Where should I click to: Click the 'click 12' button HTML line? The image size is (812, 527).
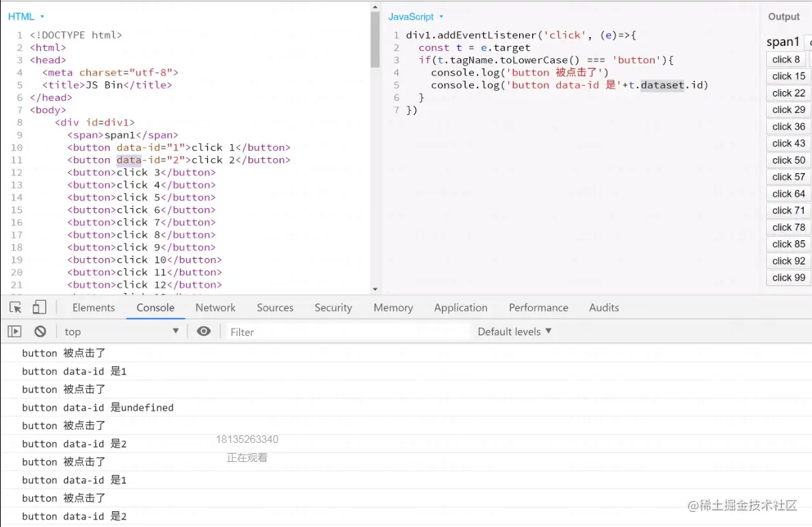pos(144,285)
